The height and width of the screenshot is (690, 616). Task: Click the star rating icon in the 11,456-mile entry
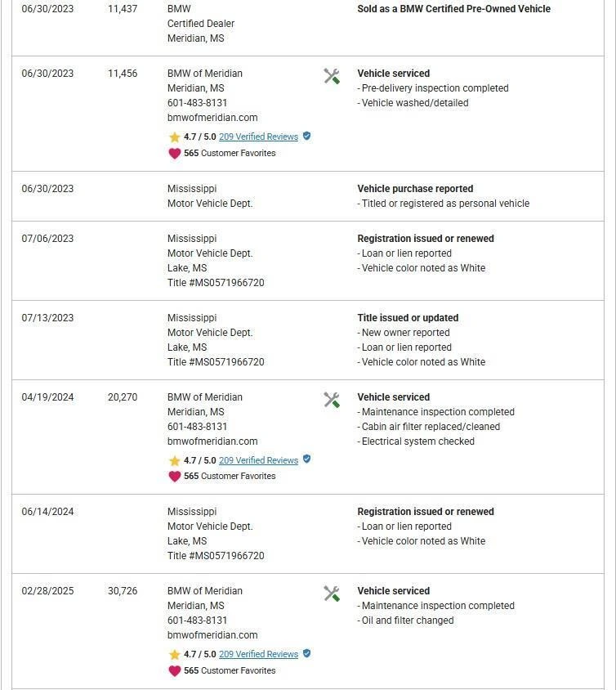(x=174, y=137)
